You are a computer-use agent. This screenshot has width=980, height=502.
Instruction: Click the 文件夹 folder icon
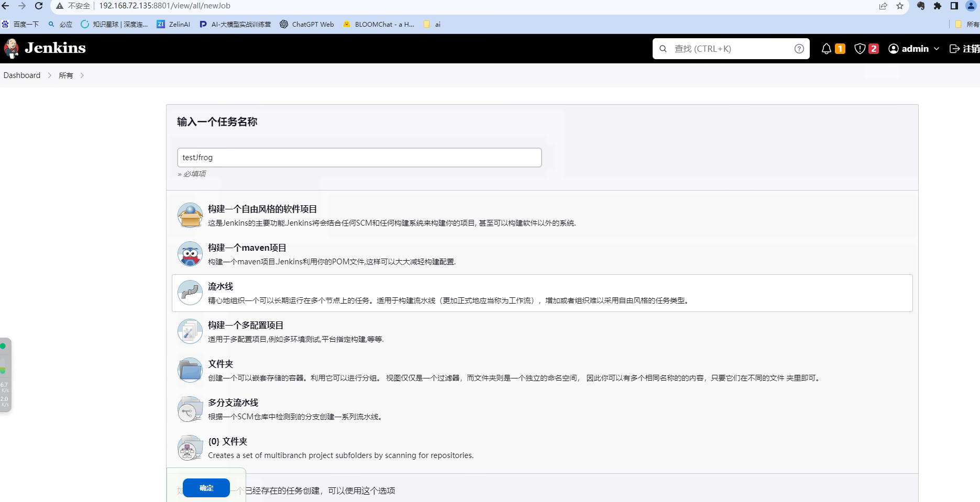click(190, 370)
